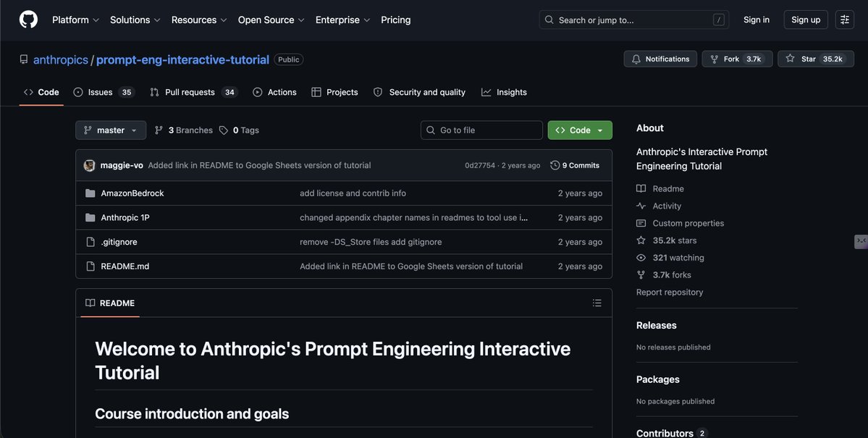
Task: Star this repository
Action: pos(815,59)
